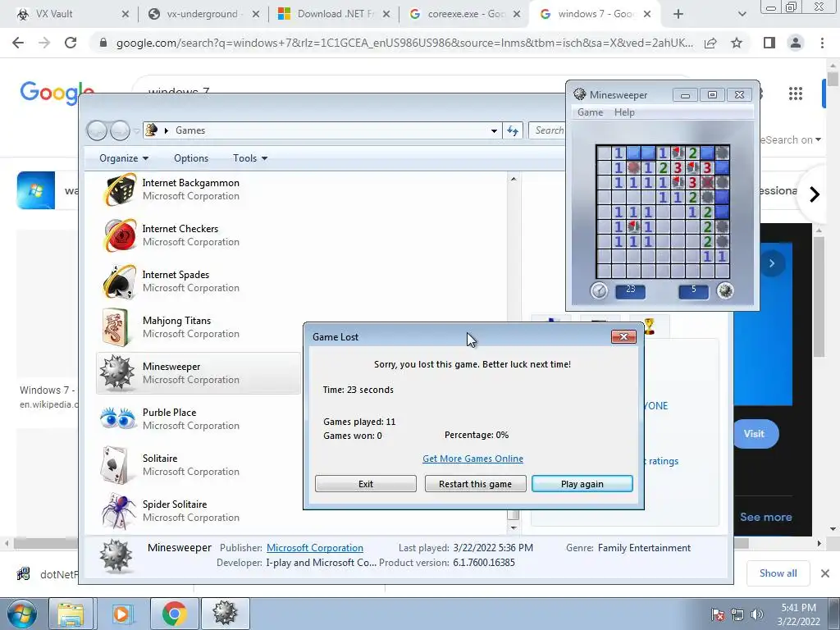Image resolution: width=840 pixels, height=630 pixels.
Task: Close the Chrome downloads bar
Action: tap(825, 573)
